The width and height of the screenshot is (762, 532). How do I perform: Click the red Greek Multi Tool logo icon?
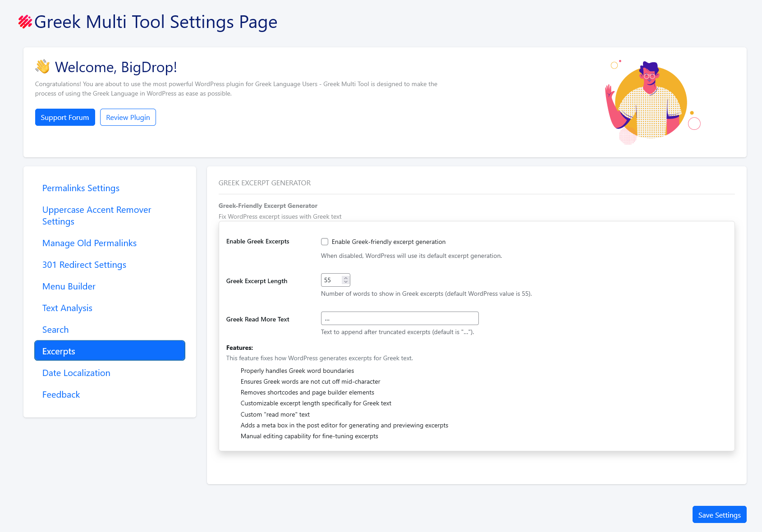[x=25, y=22]
